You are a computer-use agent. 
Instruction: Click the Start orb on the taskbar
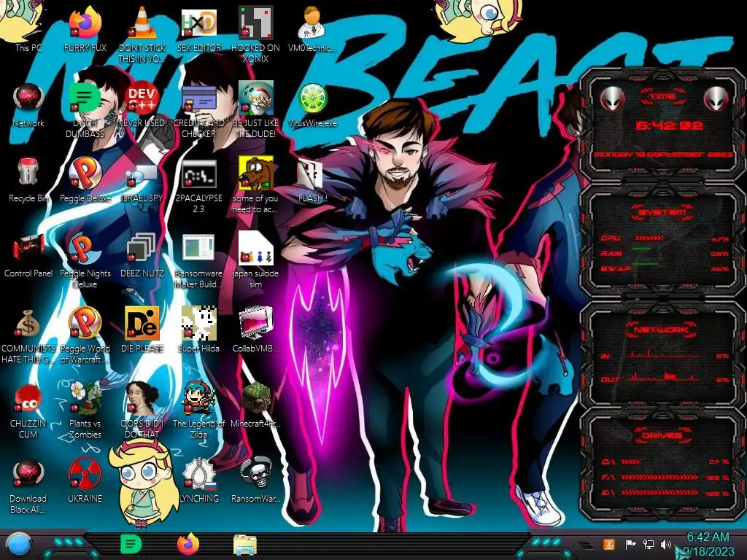(19, 545)
